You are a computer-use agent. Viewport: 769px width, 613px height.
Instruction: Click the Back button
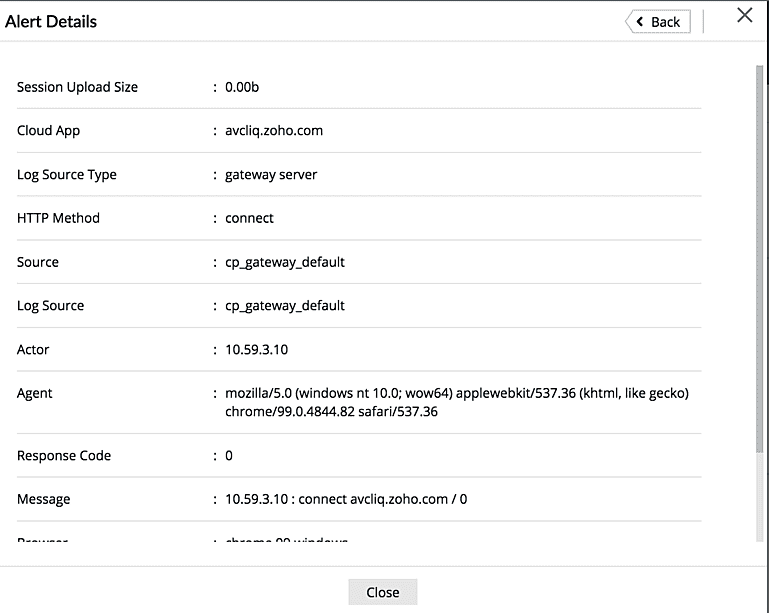[x=658, y=22]
